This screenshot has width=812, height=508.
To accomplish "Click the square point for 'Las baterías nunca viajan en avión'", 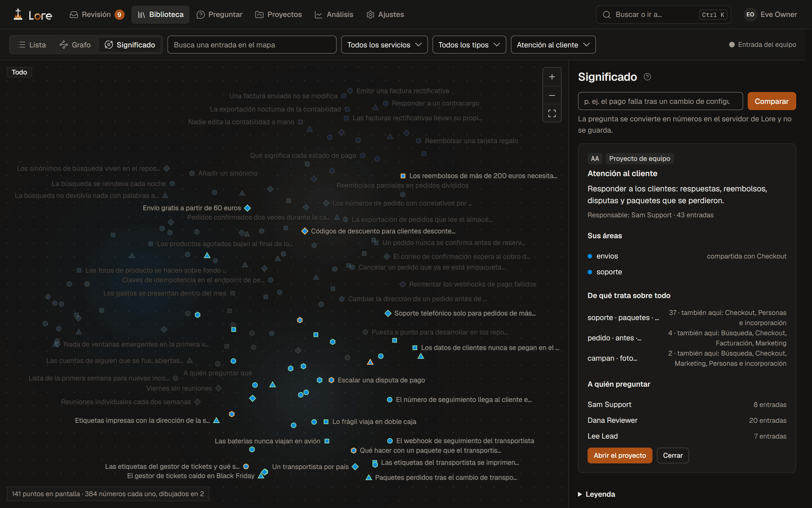I will point(327,441).
